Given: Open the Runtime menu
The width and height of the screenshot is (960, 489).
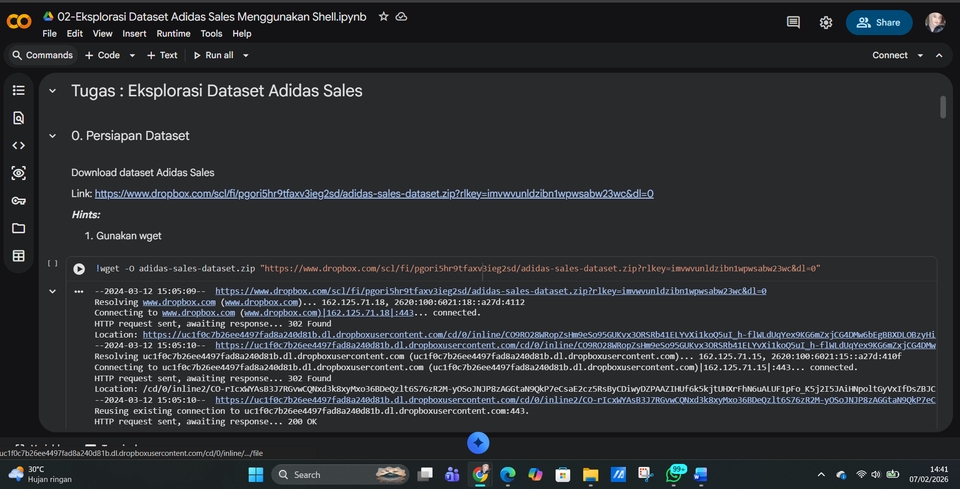Looking at the screenshot, I should 173,34.
